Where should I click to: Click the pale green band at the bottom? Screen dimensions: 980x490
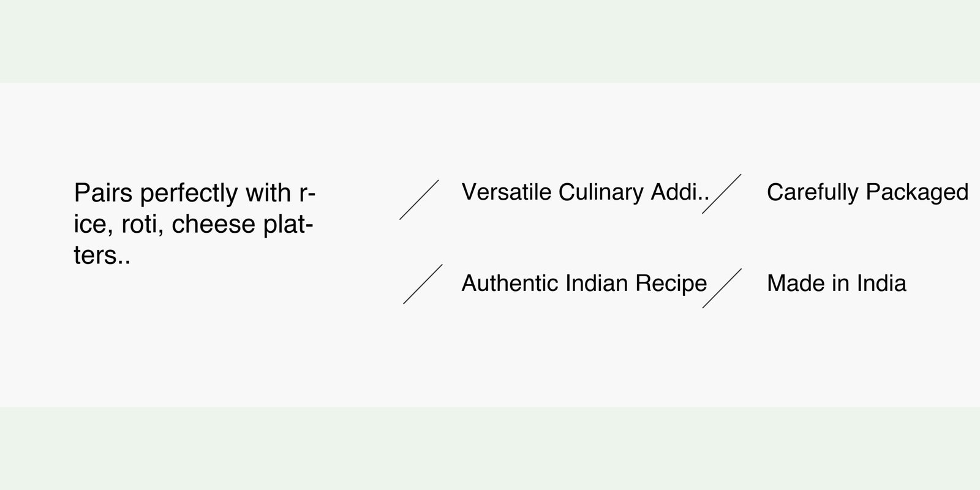point(490,448)
